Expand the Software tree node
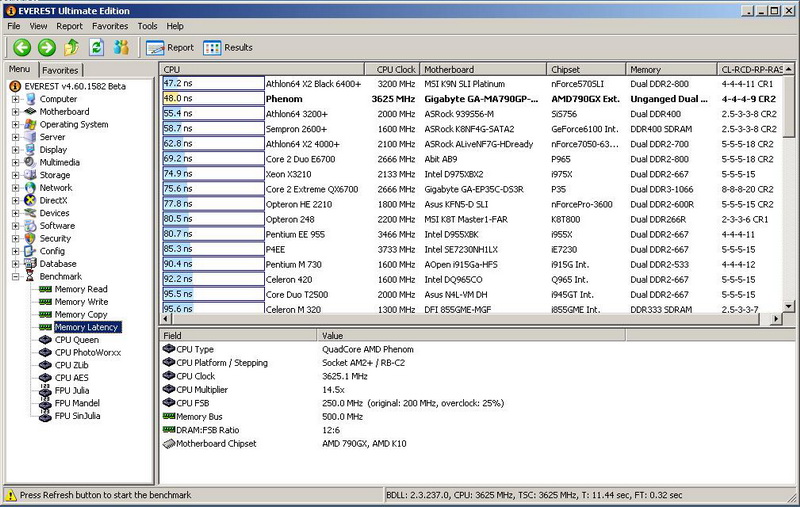Viewport: 800px width, 507px height. tap(15, 226)
